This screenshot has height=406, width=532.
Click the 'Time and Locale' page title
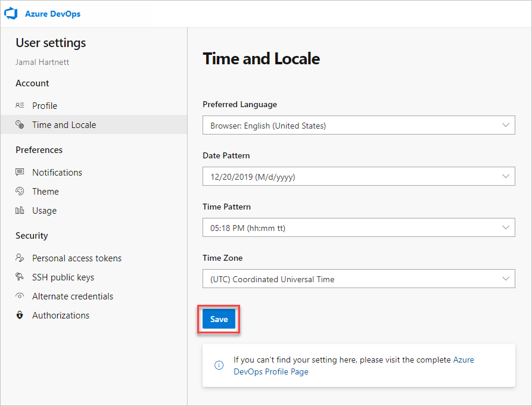[262, 58]
